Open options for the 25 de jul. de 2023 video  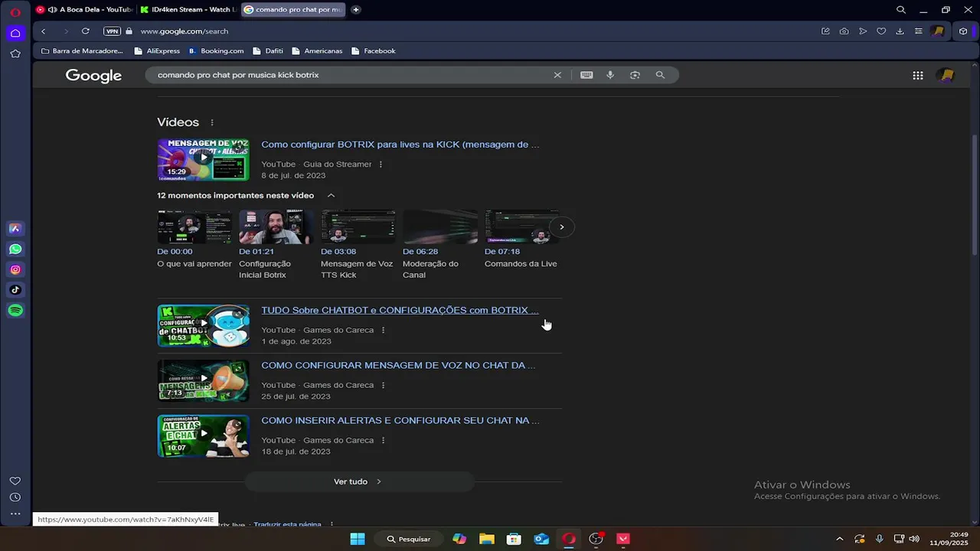(x=383, y=386)
